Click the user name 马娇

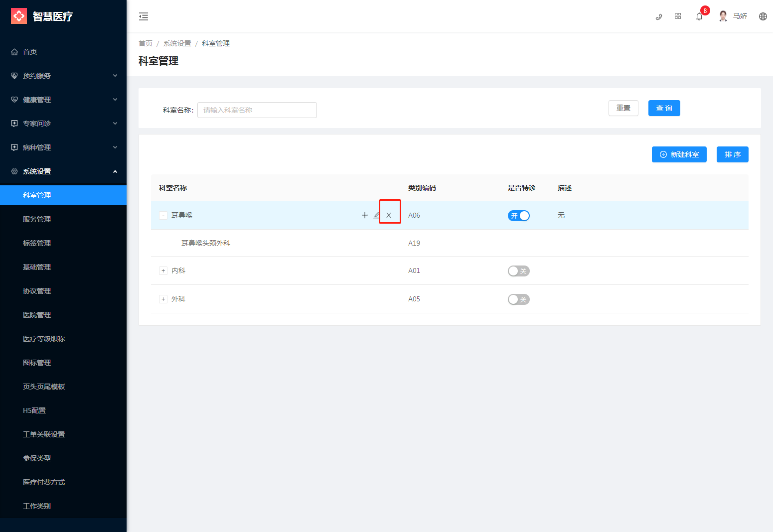click(x=740, y=16)
